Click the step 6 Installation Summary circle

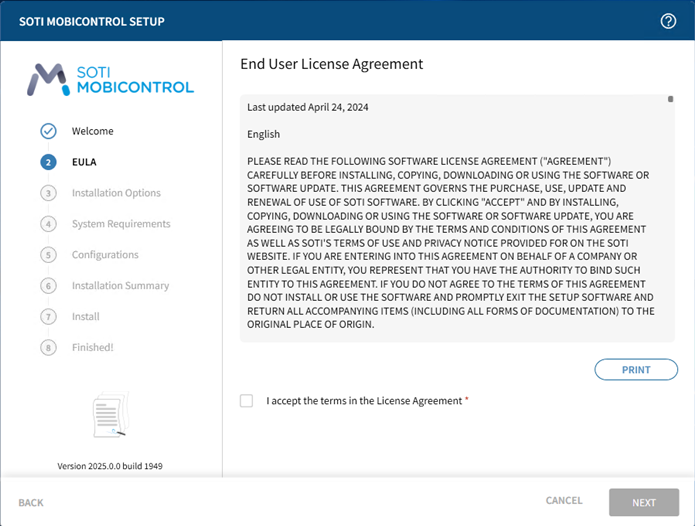48,286
